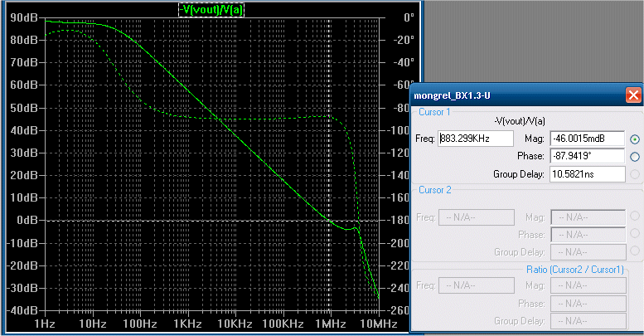
Task: Choose Cursor 2 Group Delay radio button
Action: (x=635, y=251)
